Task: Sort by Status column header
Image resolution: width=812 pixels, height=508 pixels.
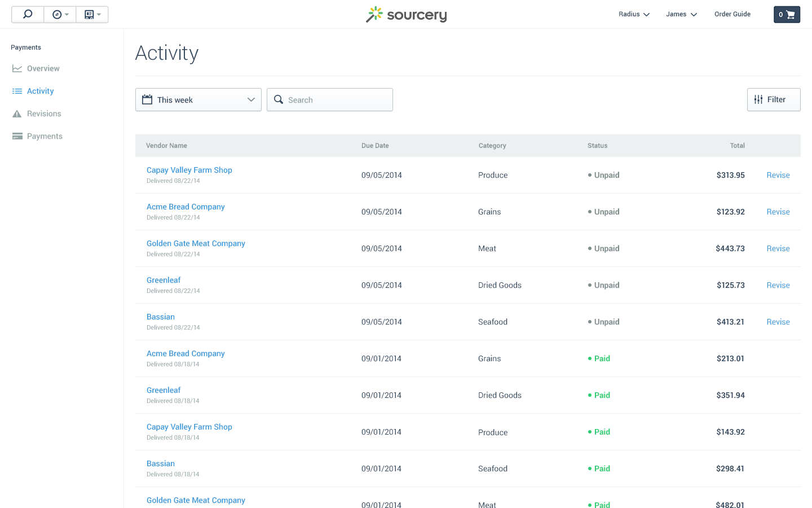Action: [x=597, y=146]
